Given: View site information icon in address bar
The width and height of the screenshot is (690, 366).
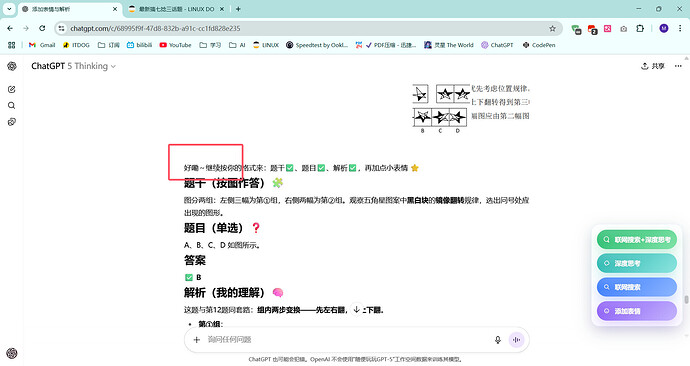Looking at the screenshot, I should pos(62,28).
